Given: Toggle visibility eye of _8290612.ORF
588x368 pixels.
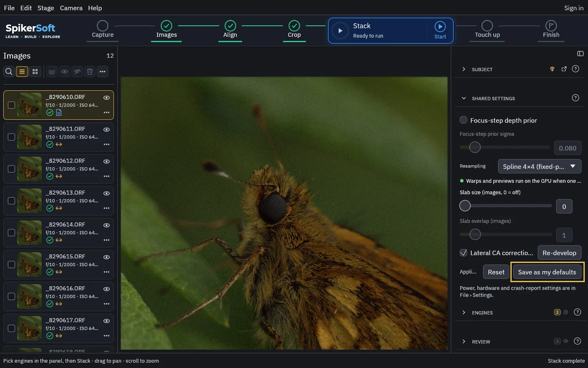Looking at the screenshot, I should 107,162.
